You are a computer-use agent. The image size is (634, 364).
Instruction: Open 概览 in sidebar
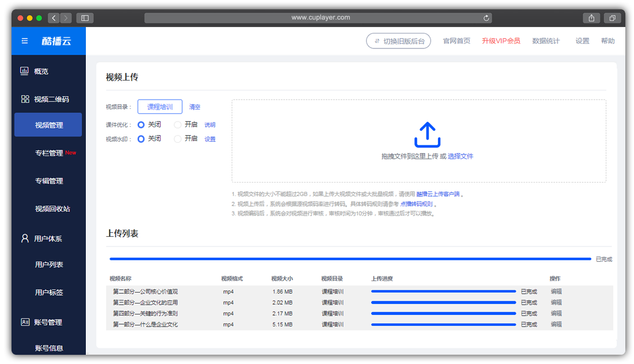pos(41,71)
